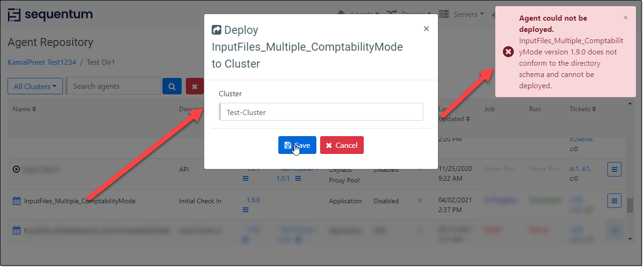Open the Servers menu in navbar
This screenshot has height=268, width=644.
click(x=462, y=15)
